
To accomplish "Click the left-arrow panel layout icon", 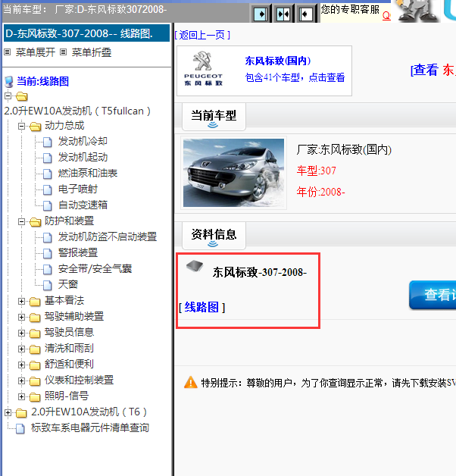I will [306, 14].
